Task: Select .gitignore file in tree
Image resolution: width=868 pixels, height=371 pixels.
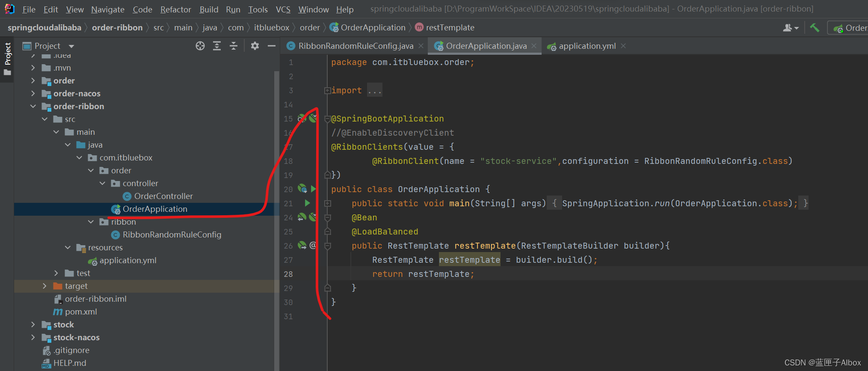Action: pos(71,350)
